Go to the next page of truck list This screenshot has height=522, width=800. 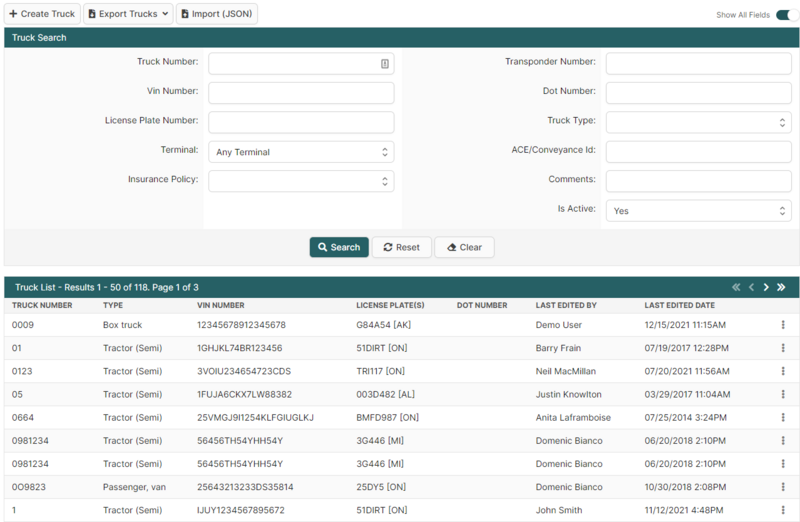(x=766, y=287)
